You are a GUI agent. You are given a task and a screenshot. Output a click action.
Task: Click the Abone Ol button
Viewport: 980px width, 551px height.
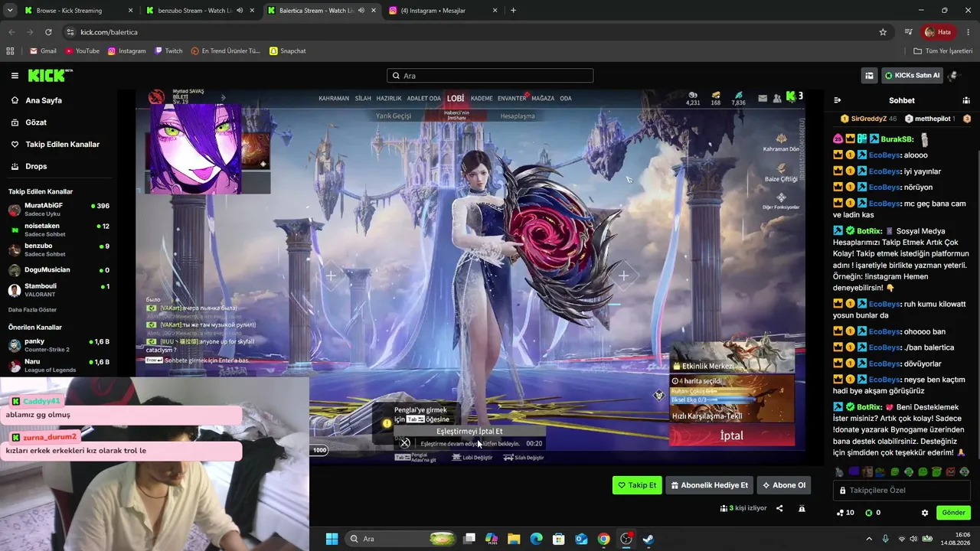click(x=784, y=485)
